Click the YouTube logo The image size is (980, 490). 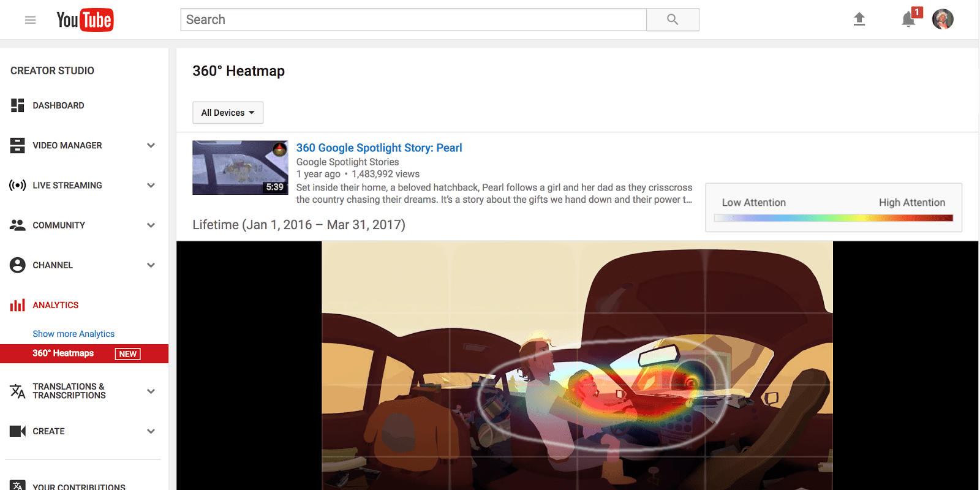(85, 20)
